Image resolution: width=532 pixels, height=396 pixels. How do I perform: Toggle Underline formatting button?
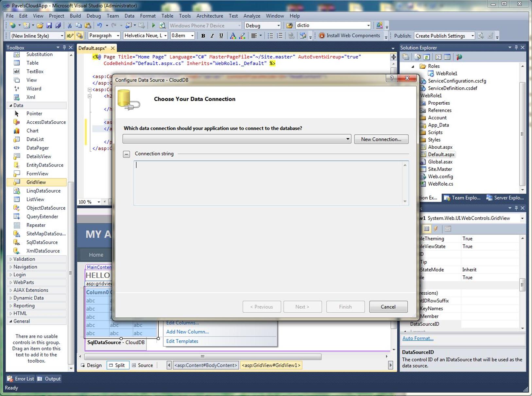(x=221, y=36)
